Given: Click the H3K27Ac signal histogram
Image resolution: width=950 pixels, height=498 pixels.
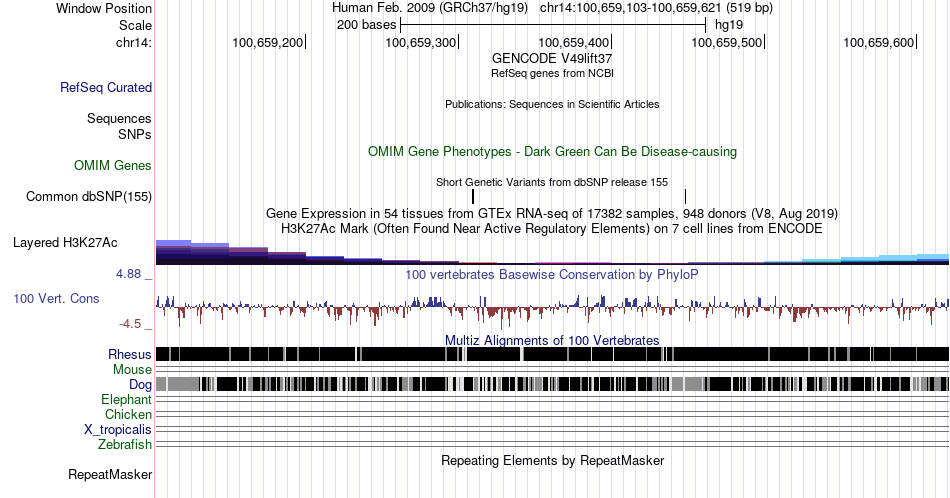Looking at the screenshot, I should (552, 252).
